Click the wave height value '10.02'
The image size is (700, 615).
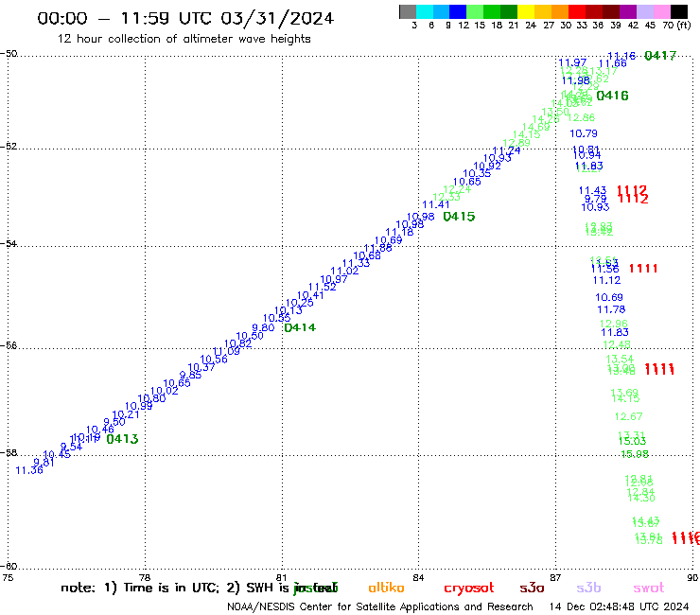[165, 391]
